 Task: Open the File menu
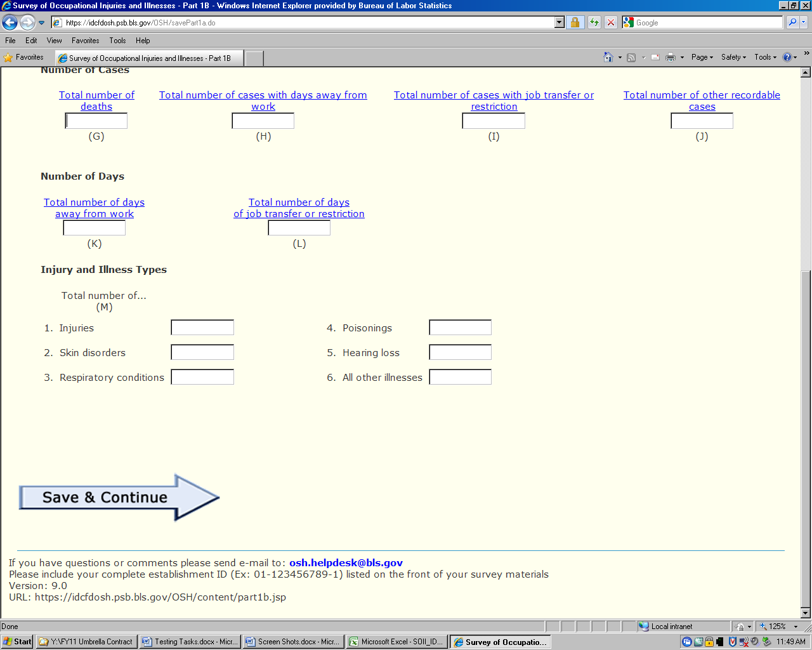pyautogui.click(x=10, y=41)
